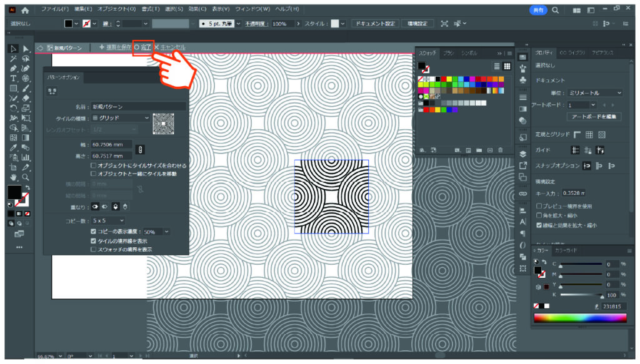This screenshot has height=364, width=640.
Task: Open ドキュメント設定 from the control bar
Action: [375, 24]
